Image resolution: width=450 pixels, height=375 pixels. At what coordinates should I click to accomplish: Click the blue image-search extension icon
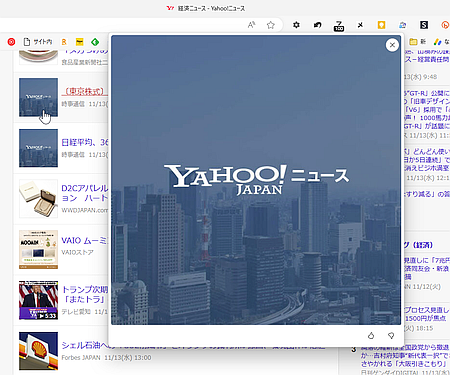tap(403, 25)
